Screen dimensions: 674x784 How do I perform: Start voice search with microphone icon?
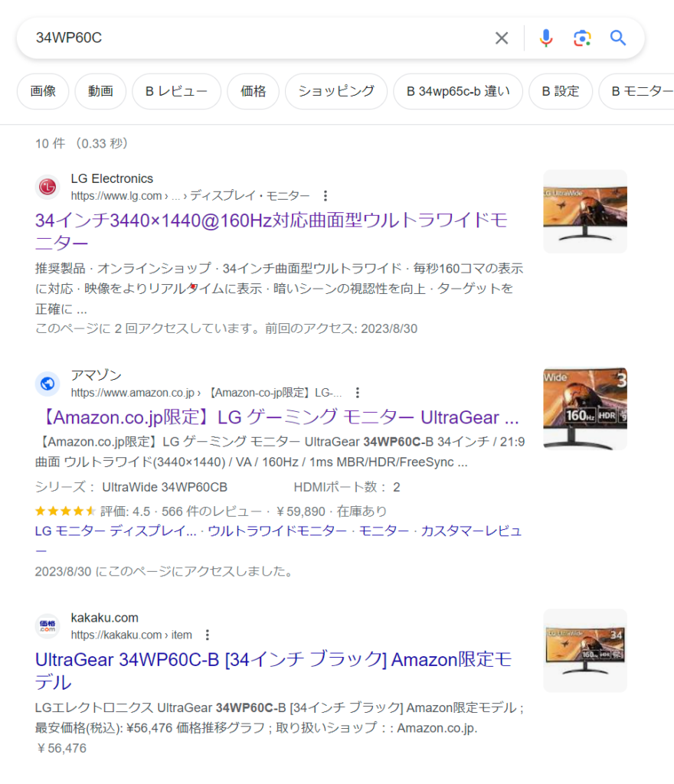546,38
